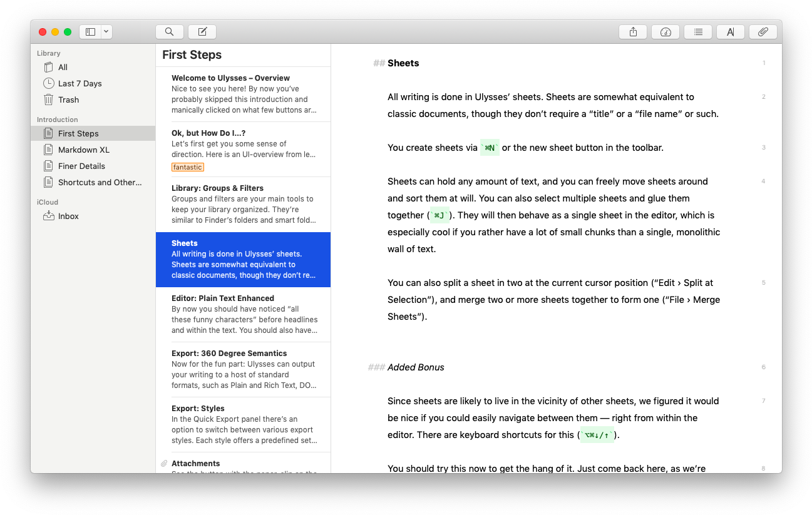Click paragraph number 5 in margin
Screen dimensions: 812x515
click(764, 283)
